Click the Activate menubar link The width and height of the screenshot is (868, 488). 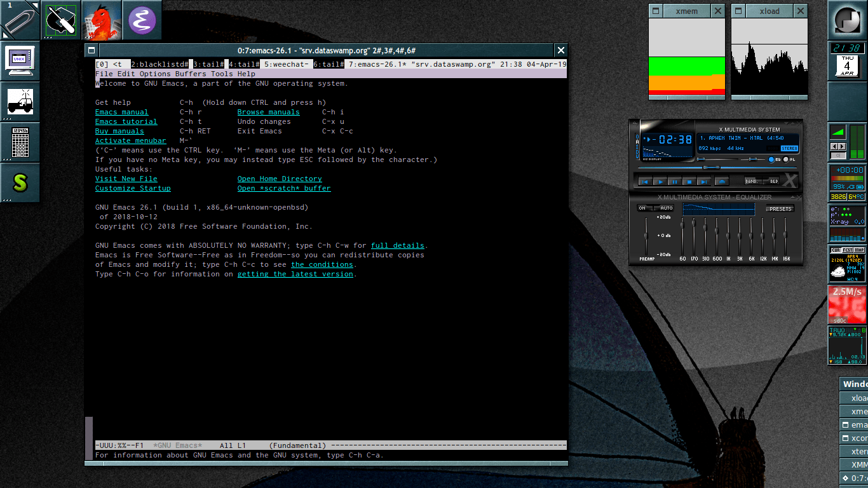tap(130, 140)
